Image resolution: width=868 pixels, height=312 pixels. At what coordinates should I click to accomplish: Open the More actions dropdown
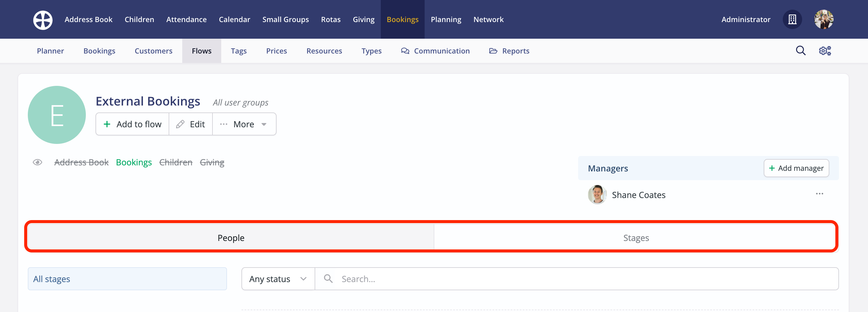[244, 124]
